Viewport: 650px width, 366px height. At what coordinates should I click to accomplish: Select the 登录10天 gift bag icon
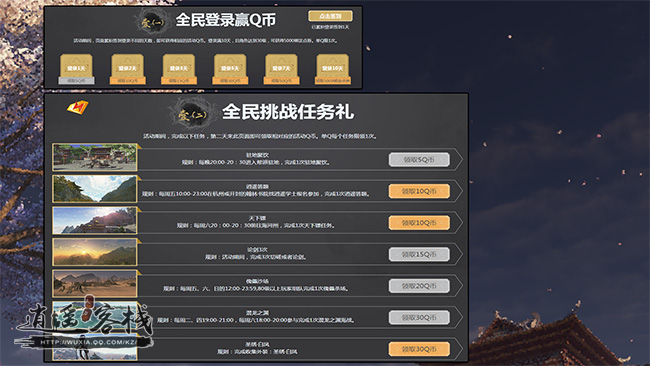[x=333, y=65]
